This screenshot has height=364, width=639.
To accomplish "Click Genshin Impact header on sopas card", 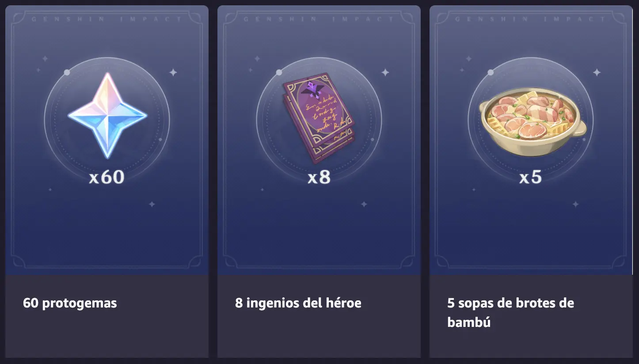I will pyautogui.click(x=531, y=19).
